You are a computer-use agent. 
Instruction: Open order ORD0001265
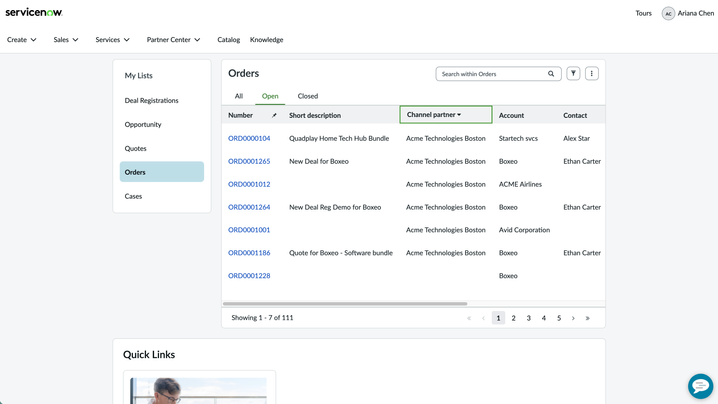click(x=249, y=161)
